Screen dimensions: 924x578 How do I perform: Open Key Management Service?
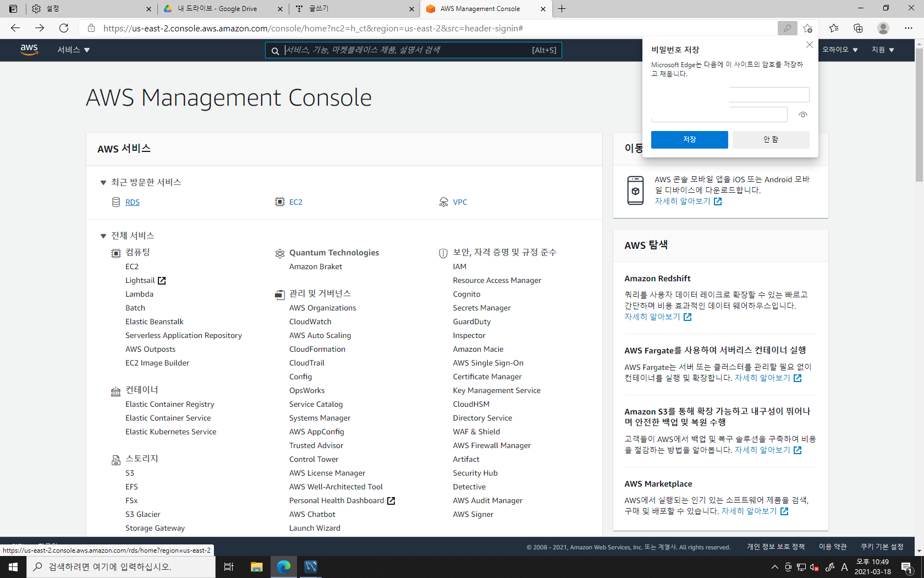pos(497,390)
